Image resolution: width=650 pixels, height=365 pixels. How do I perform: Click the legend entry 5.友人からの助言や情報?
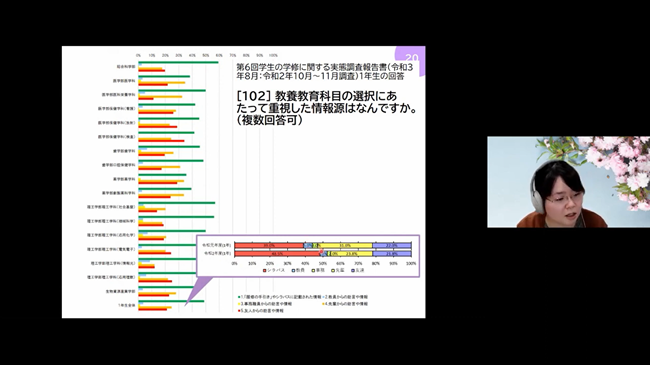coord(261,311)
